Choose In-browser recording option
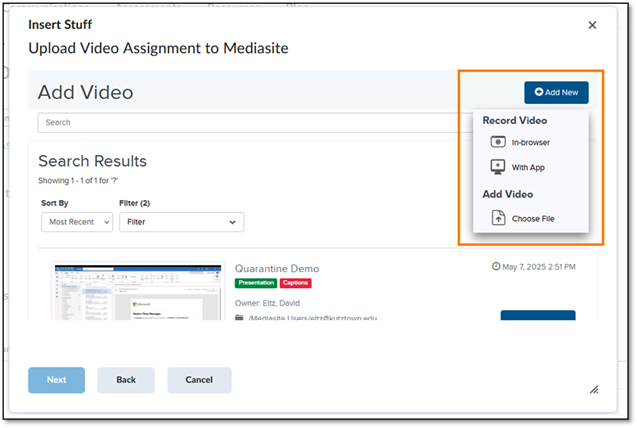The image size is (637, 428). tap(530, 143)
